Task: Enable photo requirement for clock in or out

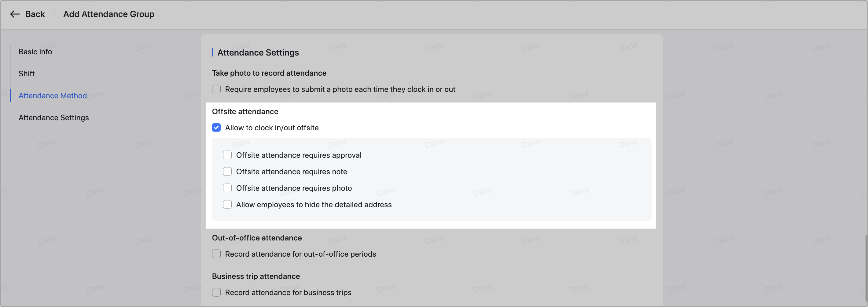Action: (216, 89)
